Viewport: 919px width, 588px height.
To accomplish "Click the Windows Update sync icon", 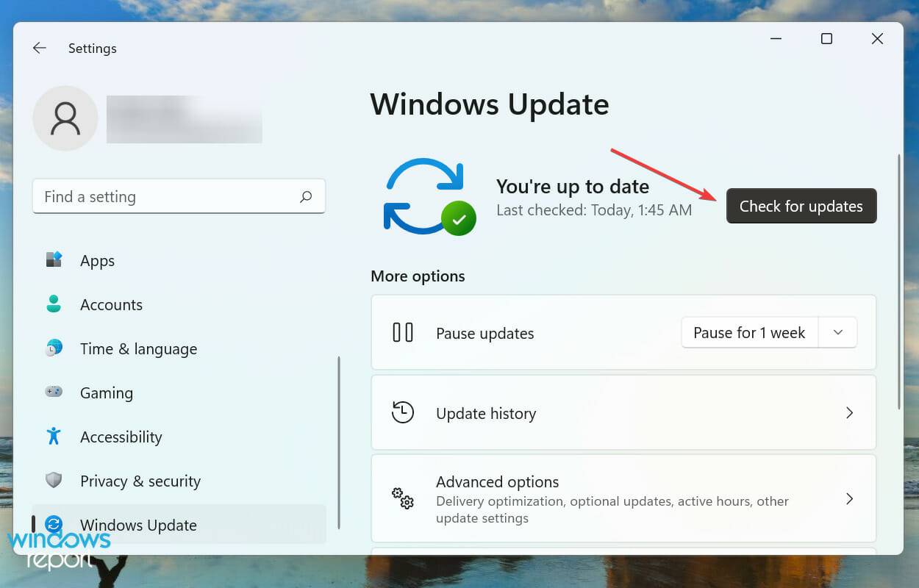I will 54,525.
